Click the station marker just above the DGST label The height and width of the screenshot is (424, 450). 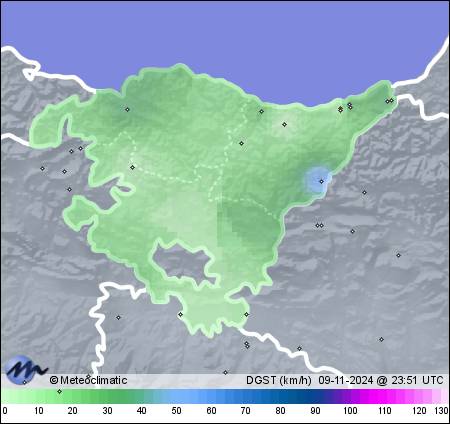[x=225, y=372]
